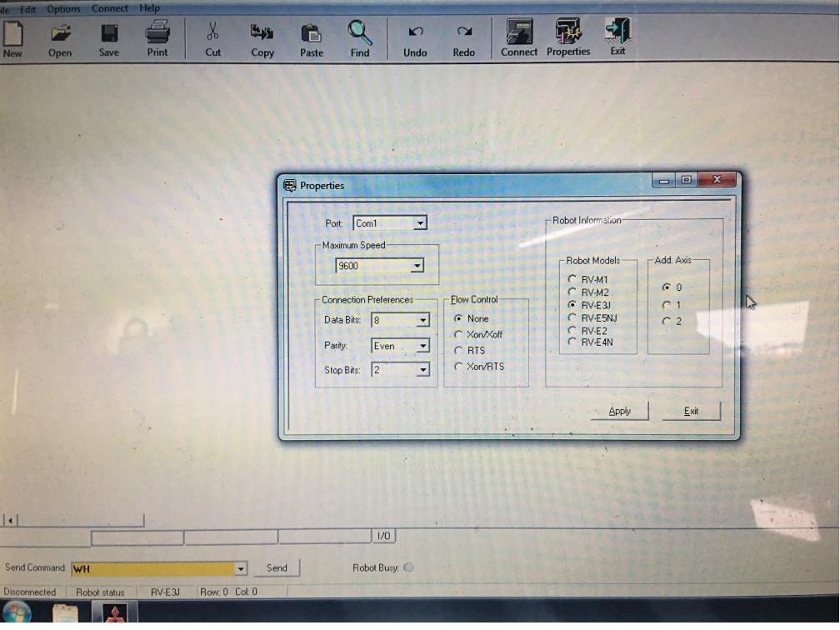Select the RV-E5NJ robot model

[572, 317]
